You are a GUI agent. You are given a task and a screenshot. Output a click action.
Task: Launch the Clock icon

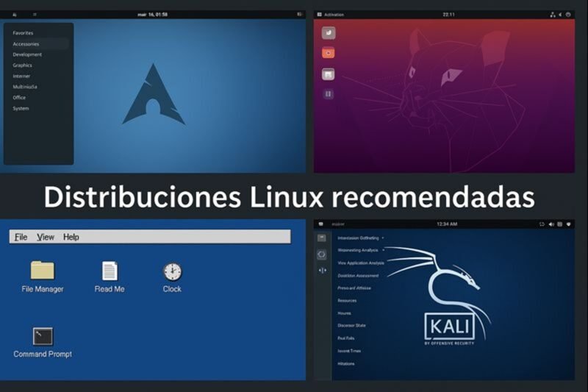(x=172, y=271)
